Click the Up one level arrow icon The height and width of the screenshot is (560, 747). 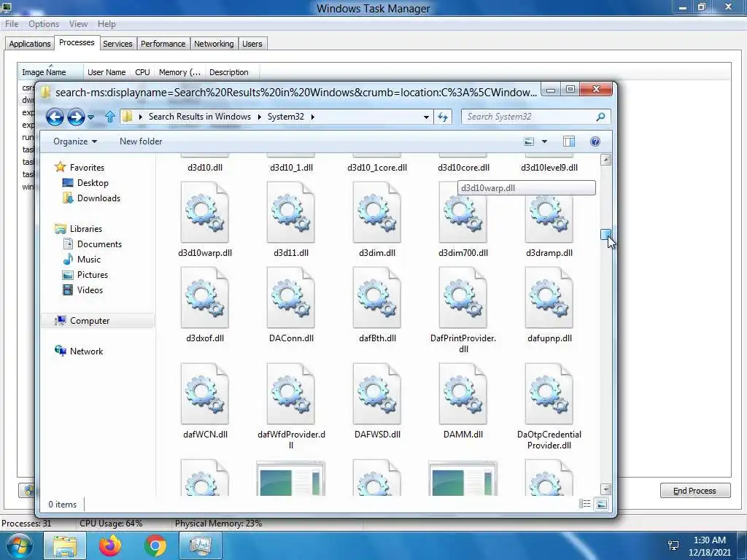coord(110,117)
